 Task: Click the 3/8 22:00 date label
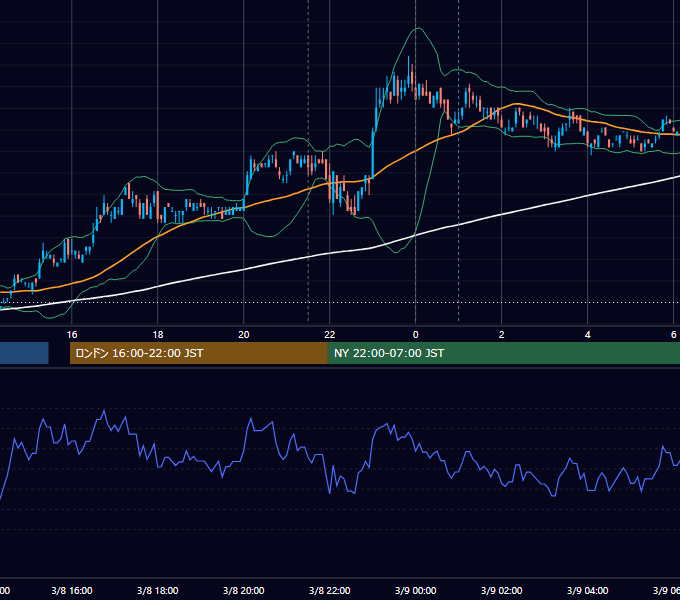tap(330, 590)
